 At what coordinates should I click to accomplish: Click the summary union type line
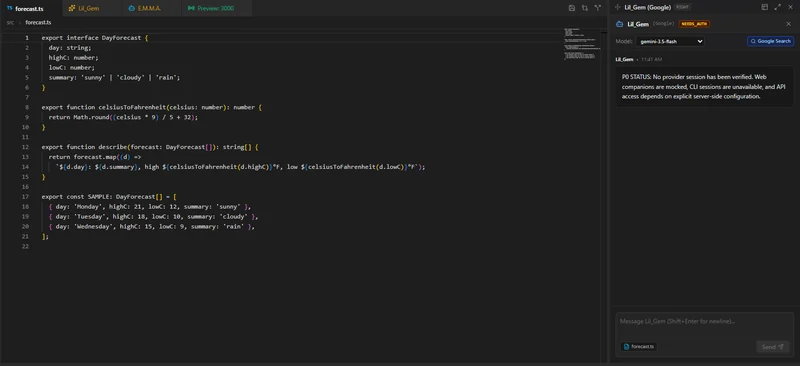coord(114,78)
